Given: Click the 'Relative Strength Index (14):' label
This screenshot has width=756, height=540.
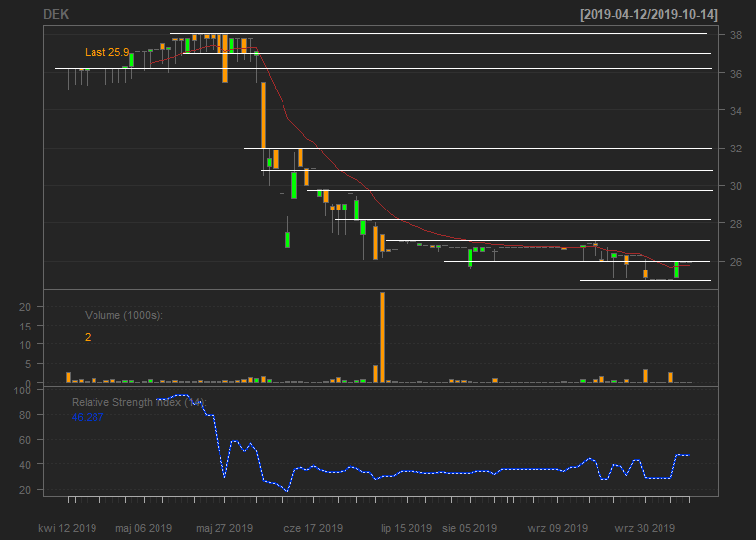Looking at the screenshot, I should (139, 402).
